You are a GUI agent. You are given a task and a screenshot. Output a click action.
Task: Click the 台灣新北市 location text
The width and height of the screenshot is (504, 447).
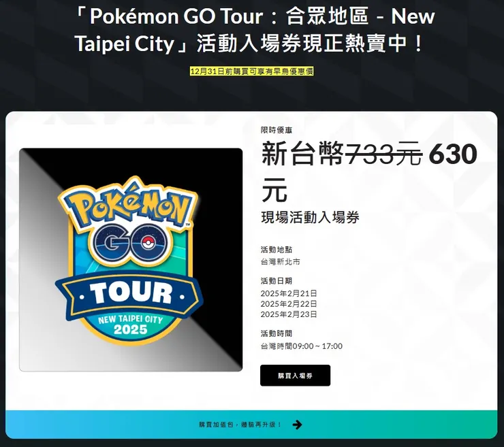point(281,262)
